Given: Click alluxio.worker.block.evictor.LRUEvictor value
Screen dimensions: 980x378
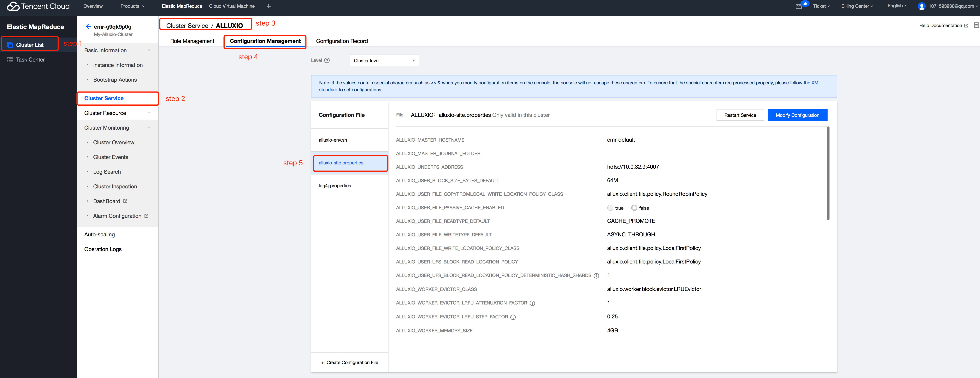Looking at the screenshot, I should pyautogui.click(x=654, y=289).
